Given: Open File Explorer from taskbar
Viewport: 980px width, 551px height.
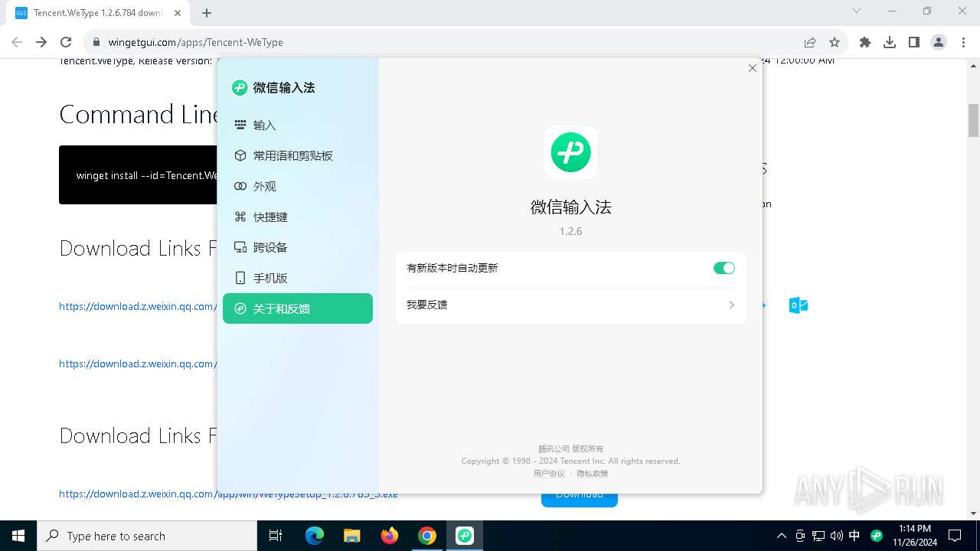Looking at the screenshot, I should coord(351,536).
